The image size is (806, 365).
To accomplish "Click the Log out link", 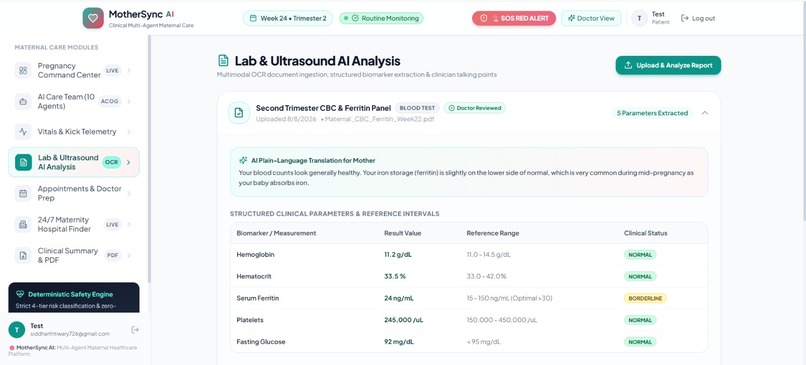I will point(698,18).
